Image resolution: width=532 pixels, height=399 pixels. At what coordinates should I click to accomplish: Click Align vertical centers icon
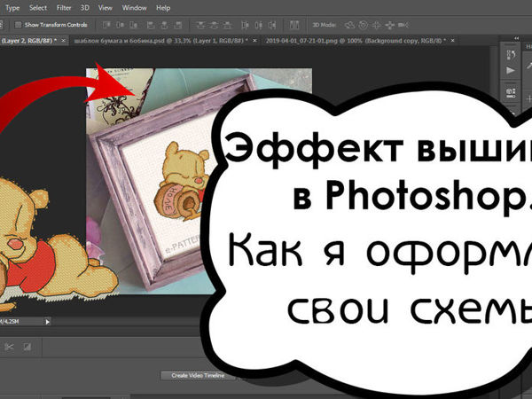pos(120,25)
